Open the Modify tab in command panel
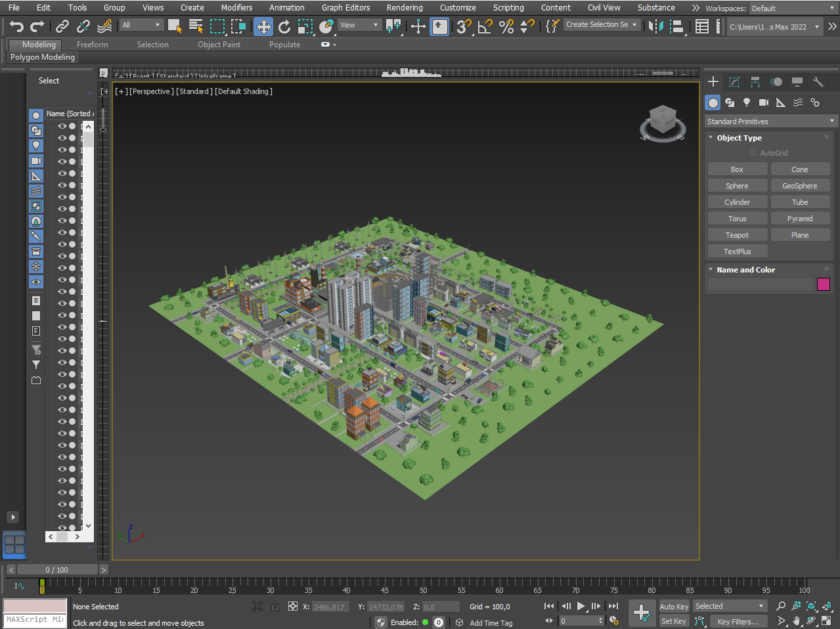Screen dimensions: 840x629 point(734,82)
